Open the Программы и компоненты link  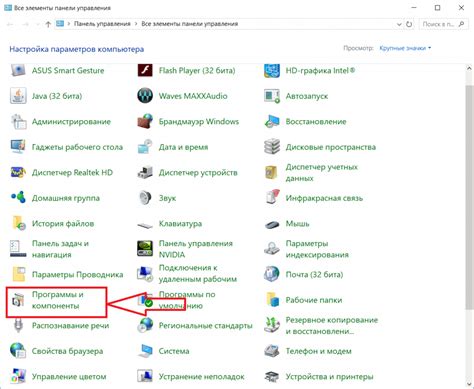coord(57,300)
